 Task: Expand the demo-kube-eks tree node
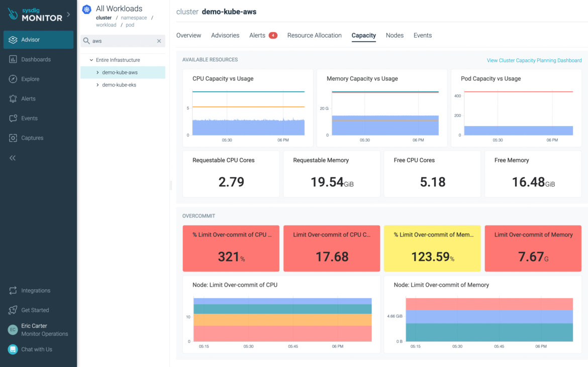coord(99,84)
